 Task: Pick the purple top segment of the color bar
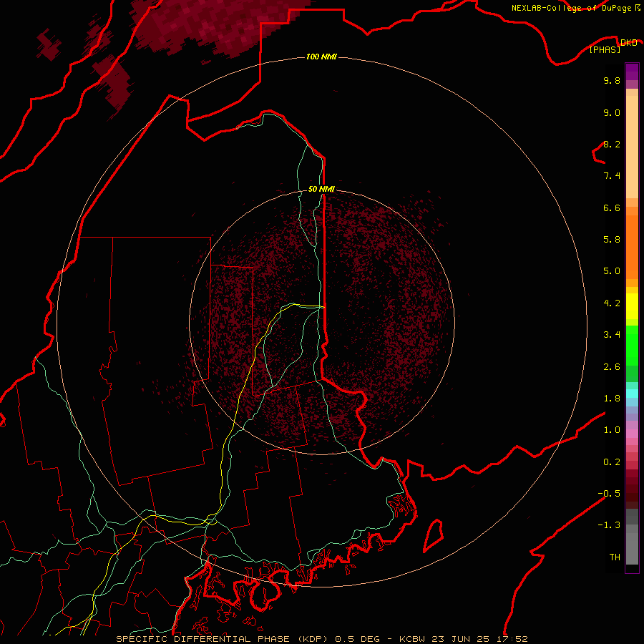632,72
